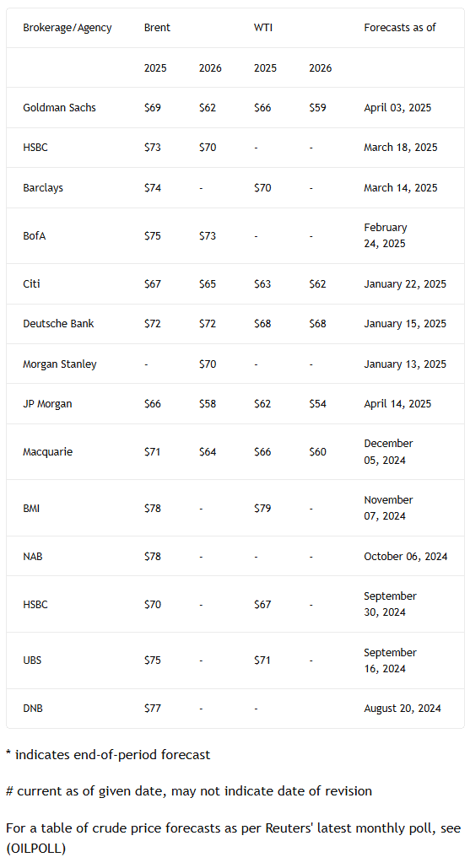Click the WTI column header
470x868 pixels.
click(263, 28)
